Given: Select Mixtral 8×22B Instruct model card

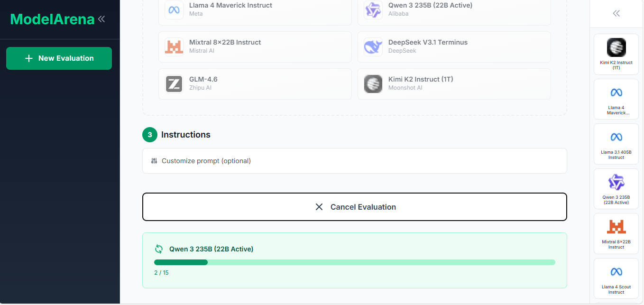Looking at the screenshot, I should [x=255, y=47].
